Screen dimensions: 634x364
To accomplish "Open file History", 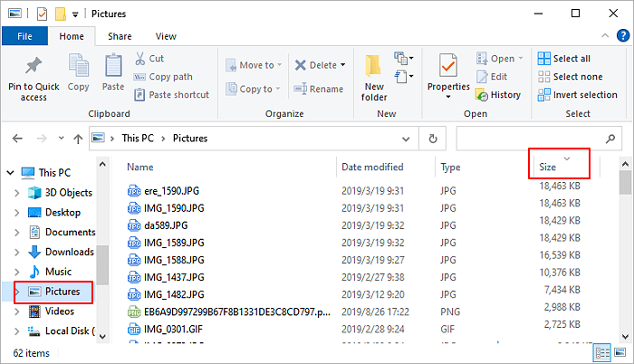I will 498,95.
